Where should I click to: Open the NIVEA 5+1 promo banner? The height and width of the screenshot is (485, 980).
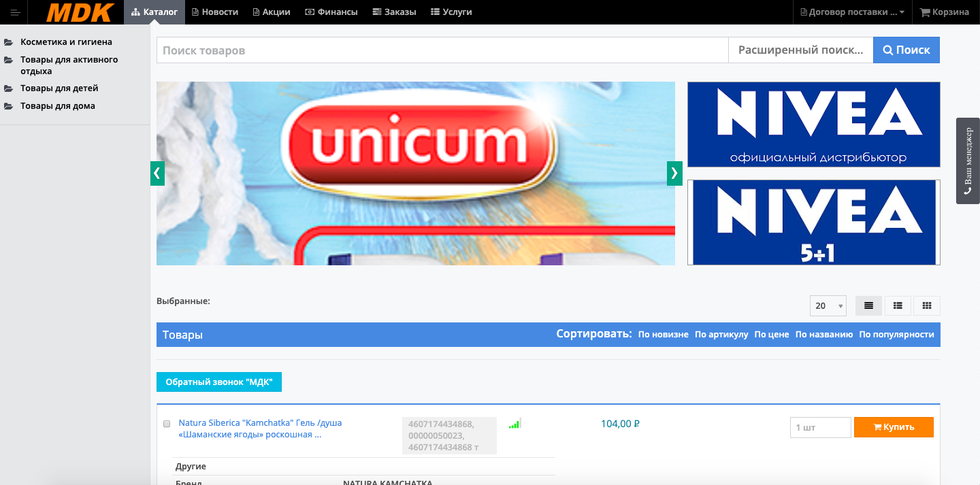tap(813, 222)
